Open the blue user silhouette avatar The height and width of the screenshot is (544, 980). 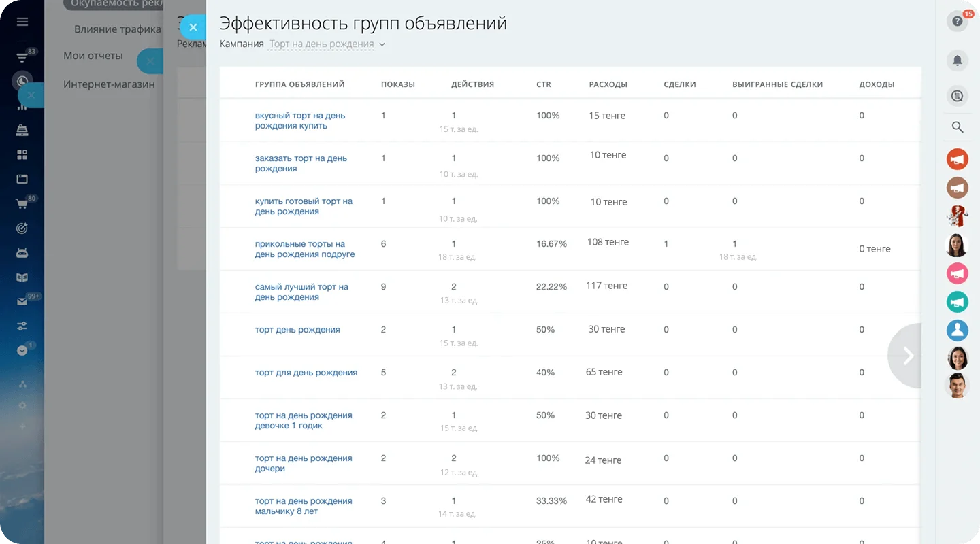(958, 330)
